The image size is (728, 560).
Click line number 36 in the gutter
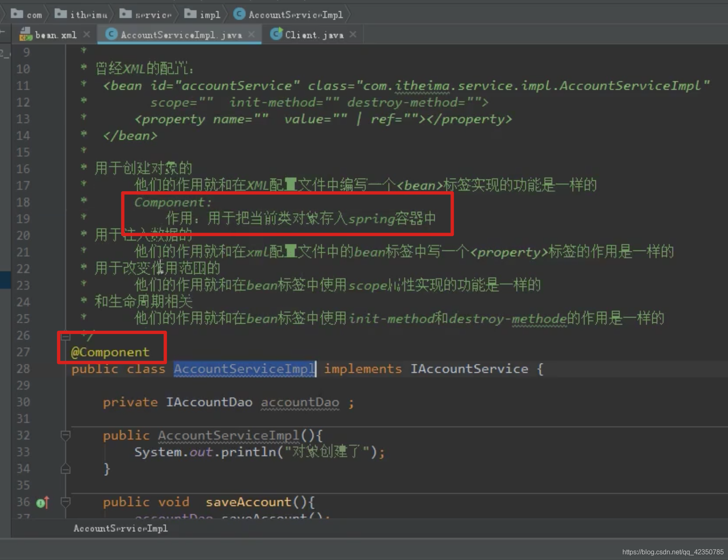(x=23, y=502)
